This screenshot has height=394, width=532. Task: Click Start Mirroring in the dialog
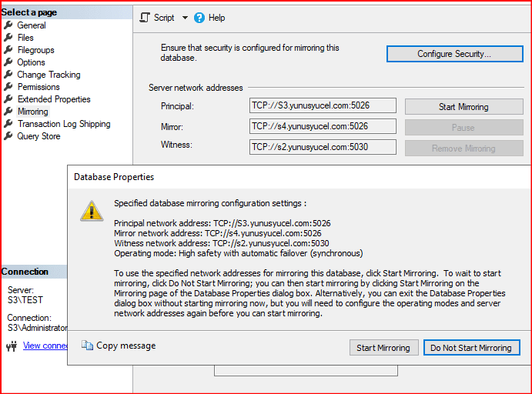(x=384, y=348)
